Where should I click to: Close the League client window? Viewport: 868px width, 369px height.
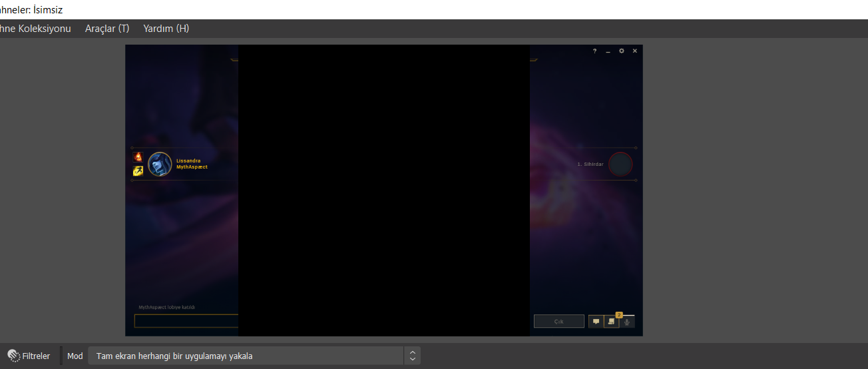click(634, 51)
